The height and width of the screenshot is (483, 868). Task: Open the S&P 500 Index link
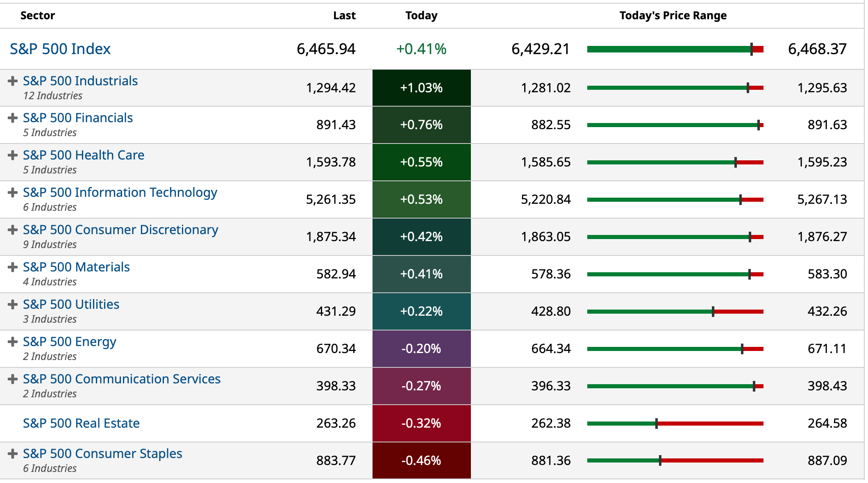[60, 49]
